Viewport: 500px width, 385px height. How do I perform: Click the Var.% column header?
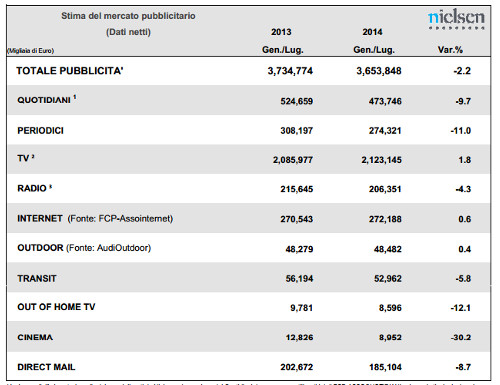[450, 50]
